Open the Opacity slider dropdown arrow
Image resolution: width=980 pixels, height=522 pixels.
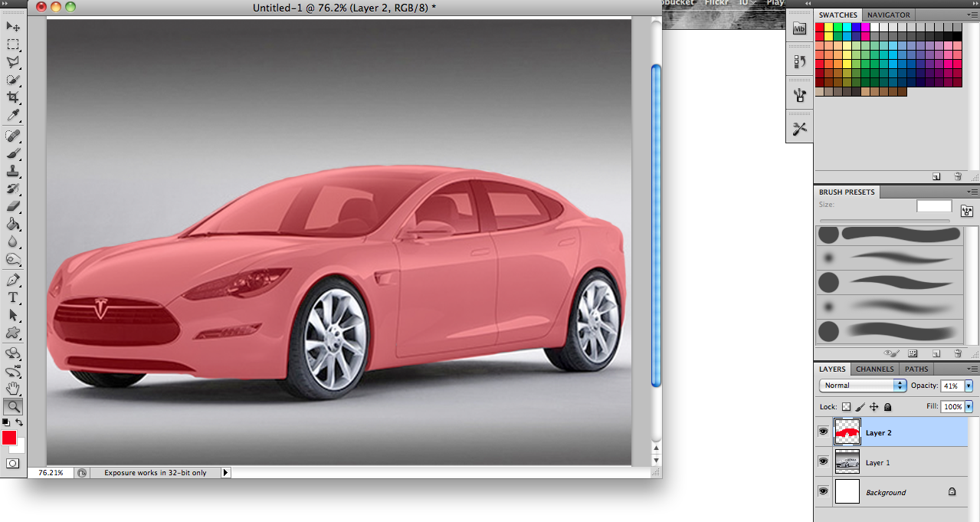click(x=969, y=386)
